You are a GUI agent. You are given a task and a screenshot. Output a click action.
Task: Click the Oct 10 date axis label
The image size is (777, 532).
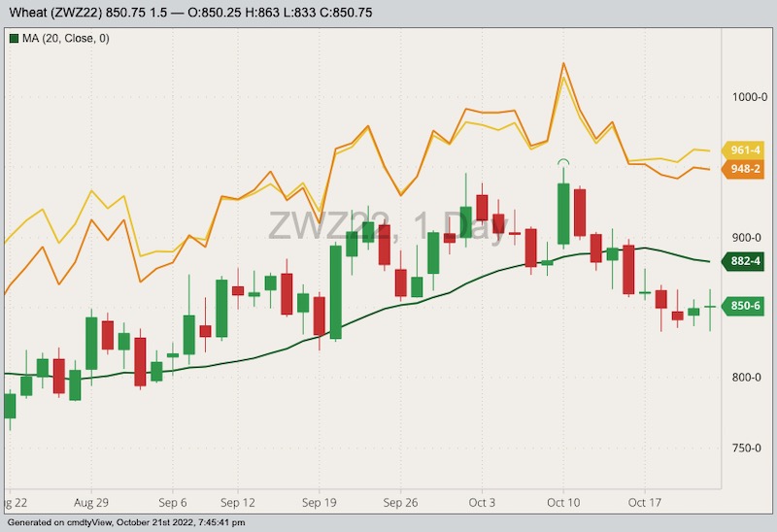[563, 503]
